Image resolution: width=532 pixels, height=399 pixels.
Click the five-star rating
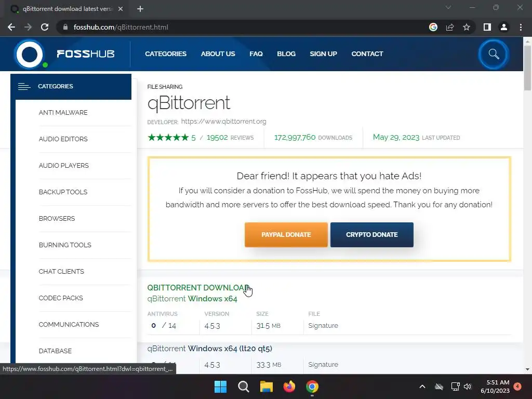tap(168, 137)
